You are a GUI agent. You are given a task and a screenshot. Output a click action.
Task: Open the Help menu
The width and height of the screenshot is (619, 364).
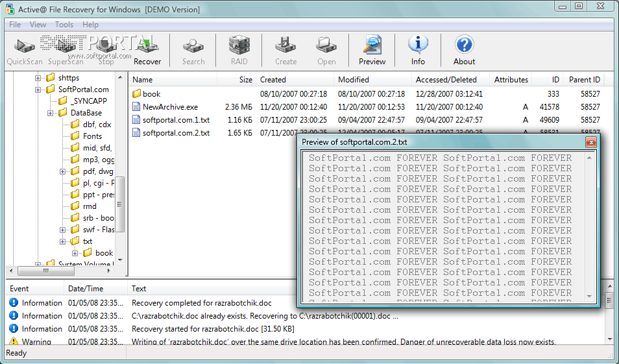(x=90, y=25)
